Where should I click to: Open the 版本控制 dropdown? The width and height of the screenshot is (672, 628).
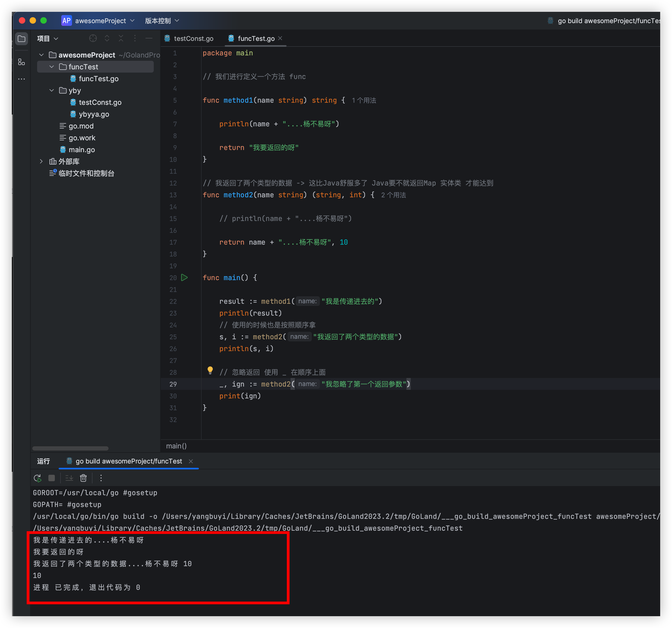(162, 21)
